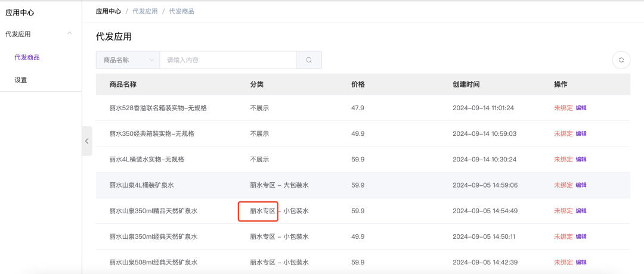The width and height of the screenshot is (644, 274).
Task: Click the search magnifier icon button
Action: (x=309, y=60)
